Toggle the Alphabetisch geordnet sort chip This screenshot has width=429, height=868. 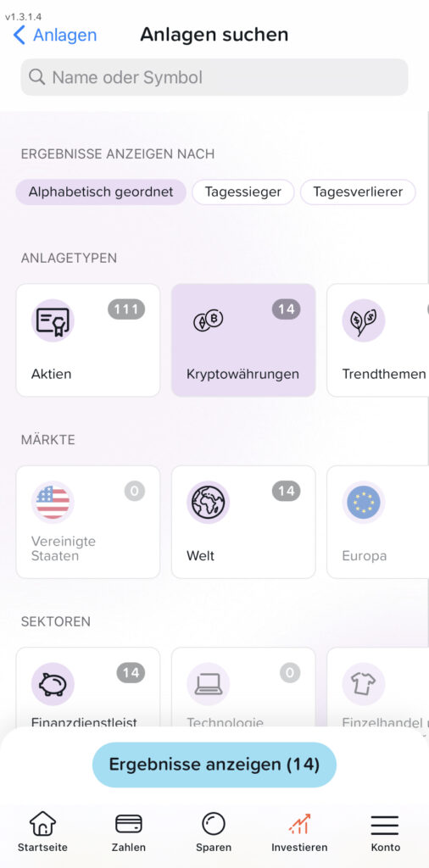101,192
